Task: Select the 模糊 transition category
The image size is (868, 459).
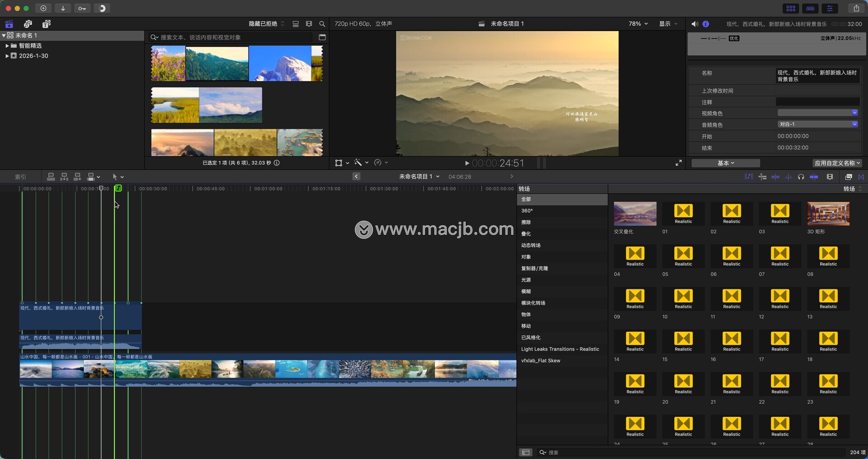Action: click(x=526, y=292)
